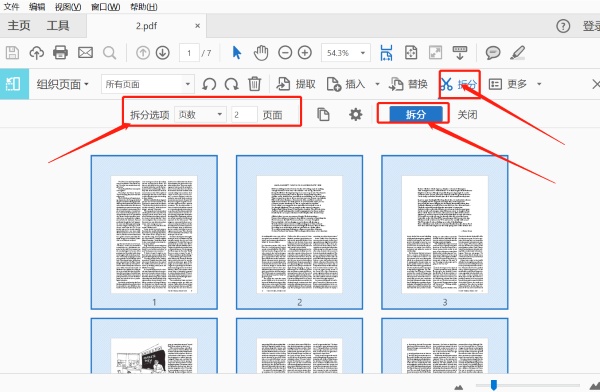Print the document with printer icon
This screenshot has width=600, height=392.
[60, 52]
